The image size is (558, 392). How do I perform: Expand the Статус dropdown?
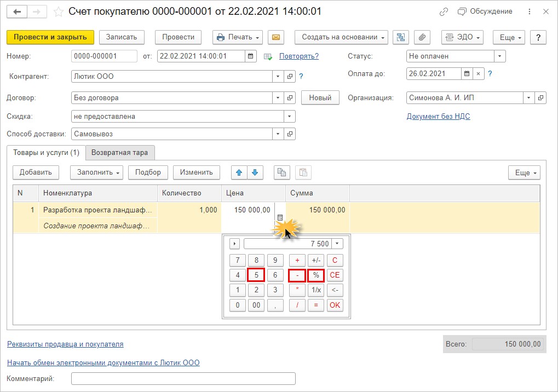click(x=499, y=56)
